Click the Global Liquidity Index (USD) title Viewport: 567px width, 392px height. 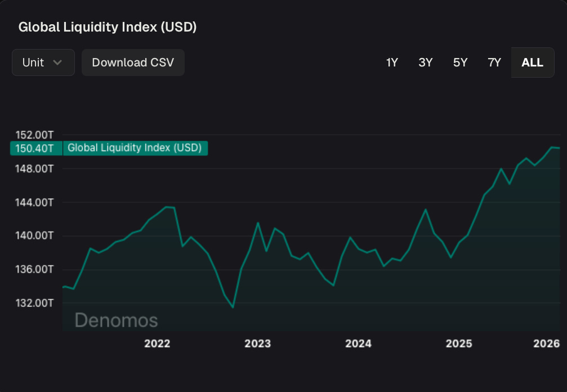tap(107, 26)
